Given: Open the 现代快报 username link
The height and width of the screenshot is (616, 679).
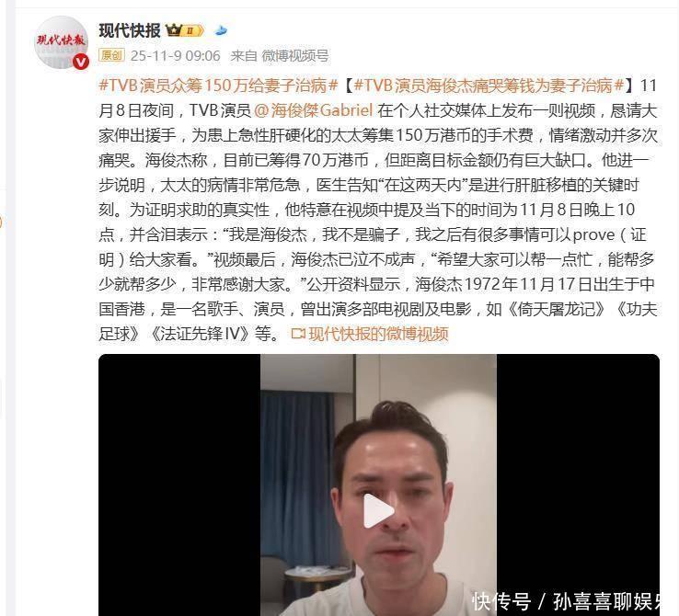Looking at the screenshot, I should coord(130,30).
